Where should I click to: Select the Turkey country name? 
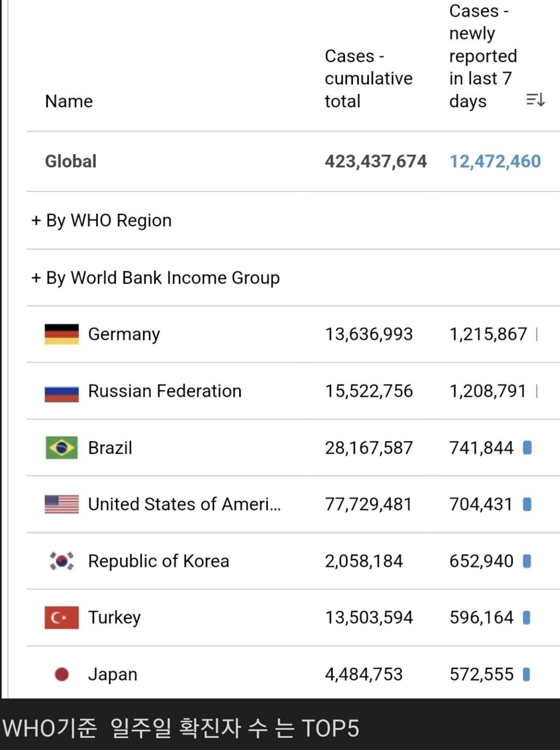(114, 617)
